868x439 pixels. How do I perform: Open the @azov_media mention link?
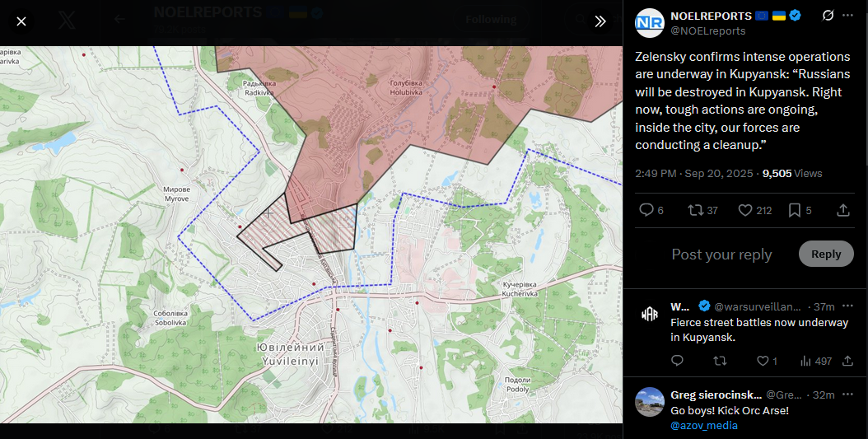(704, 426)
